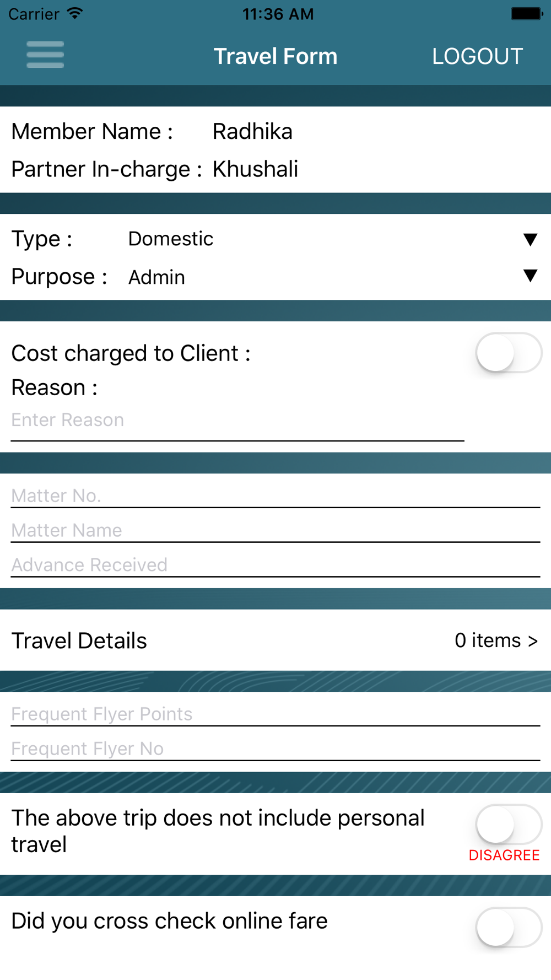Toggle the personal travel agreement switch
Viewport: 551px width, 980px height.
pyautogui.click(x=508, y=825)
